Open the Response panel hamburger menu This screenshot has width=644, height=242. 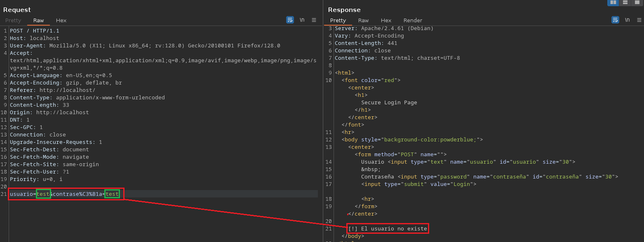click(x=639, y=20)
